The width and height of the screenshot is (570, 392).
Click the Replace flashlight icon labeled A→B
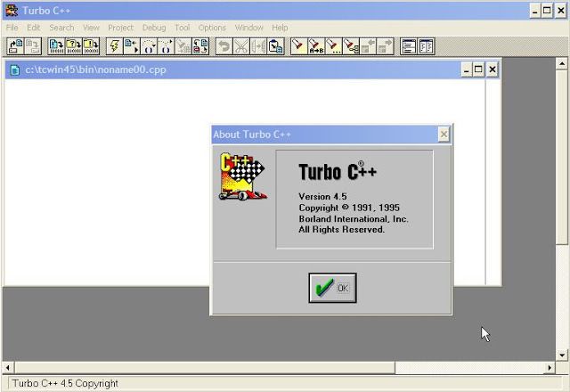coord(316,46)
